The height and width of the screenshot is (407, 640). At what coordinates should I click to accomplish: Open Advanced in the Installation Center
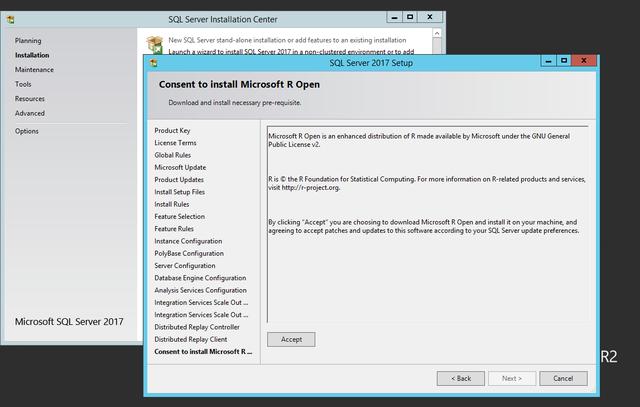pos(30,113)
